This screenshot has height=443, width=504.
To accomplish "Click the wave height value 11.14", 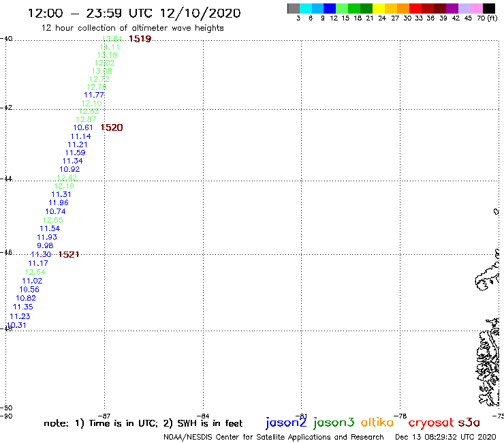I will 80,137.
